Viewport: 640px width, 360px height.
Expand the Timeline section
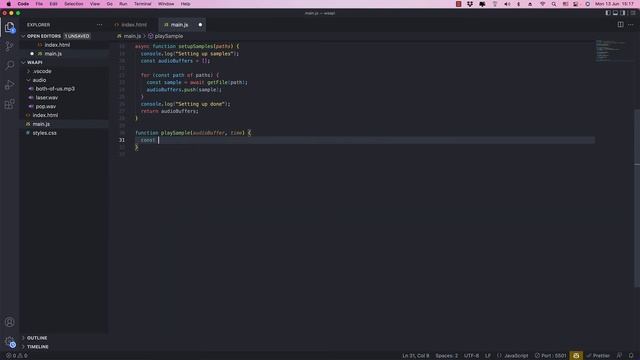point(38,347)
